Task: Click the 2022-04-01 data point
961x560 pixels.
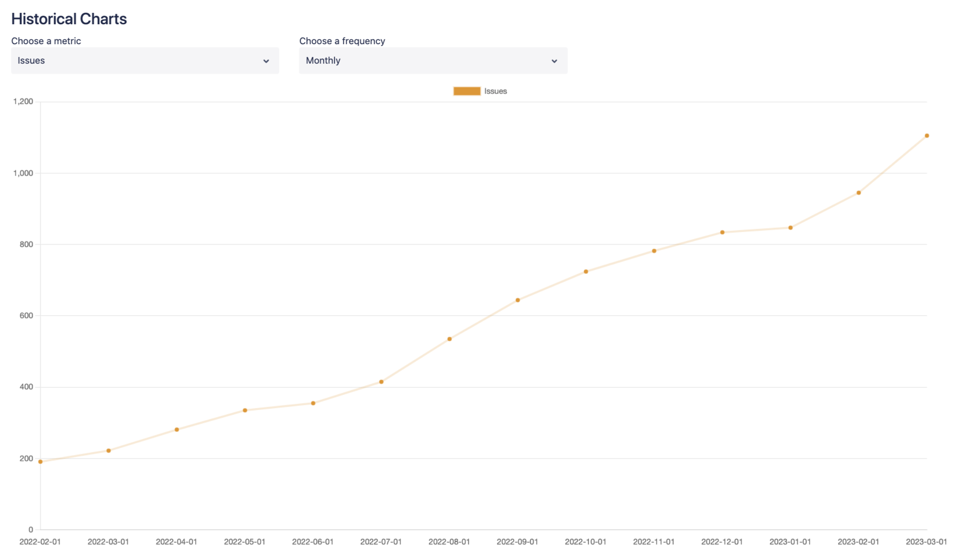Action: [x=177, y=429]
